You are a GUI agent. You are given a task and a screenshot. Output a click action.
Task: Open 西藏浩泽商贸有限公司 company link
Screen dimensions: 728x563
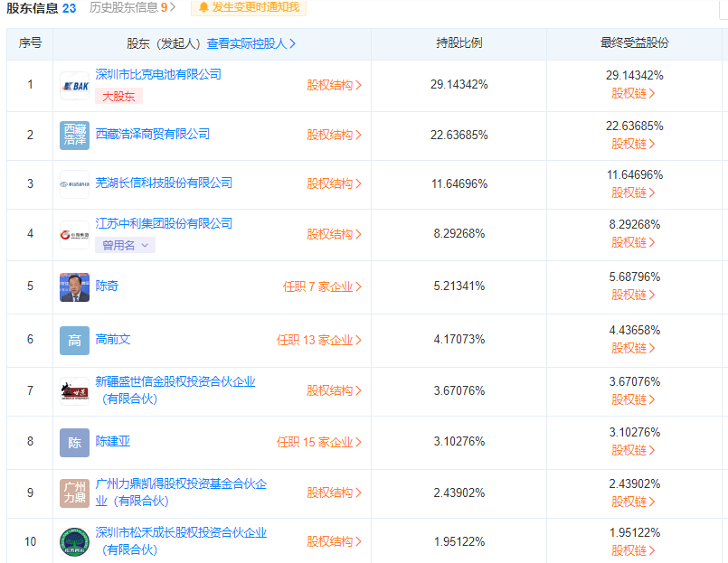click(x=153, y=134)
